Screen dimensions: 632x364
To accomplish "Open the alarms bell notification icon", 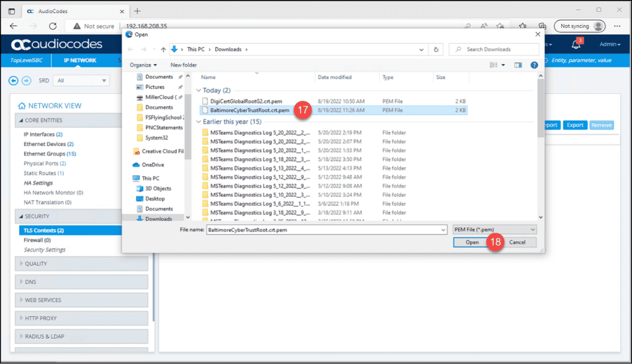I will (576, 44).
